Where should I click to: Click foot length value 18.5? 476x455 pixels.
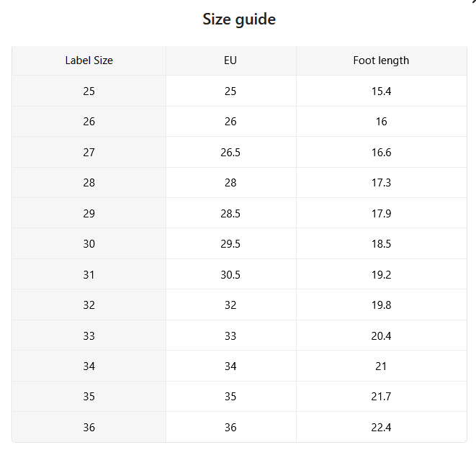381,244
